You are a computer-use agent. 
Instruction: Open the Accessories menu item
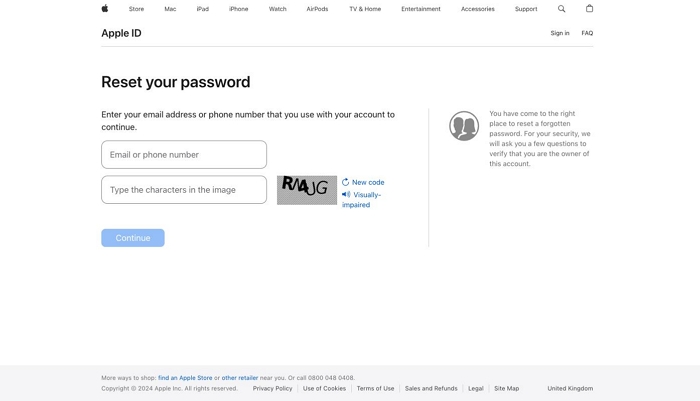tap(478, 9)
